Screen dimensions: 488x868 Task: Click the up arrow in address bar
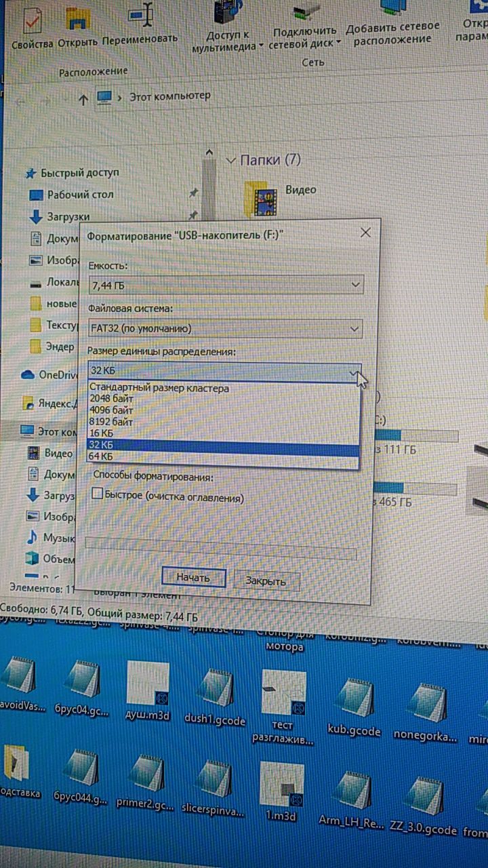click(83, 99)
